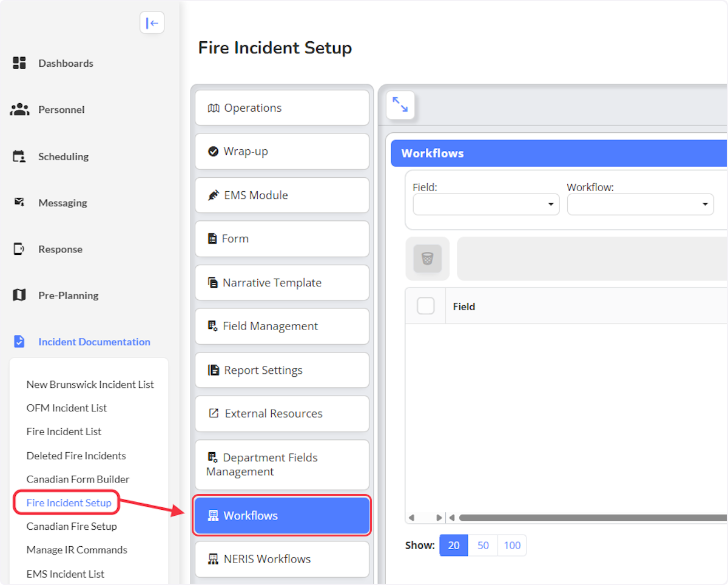
Task: Click the Scheduling calendar icon
Action: click(x=19, y=156)
